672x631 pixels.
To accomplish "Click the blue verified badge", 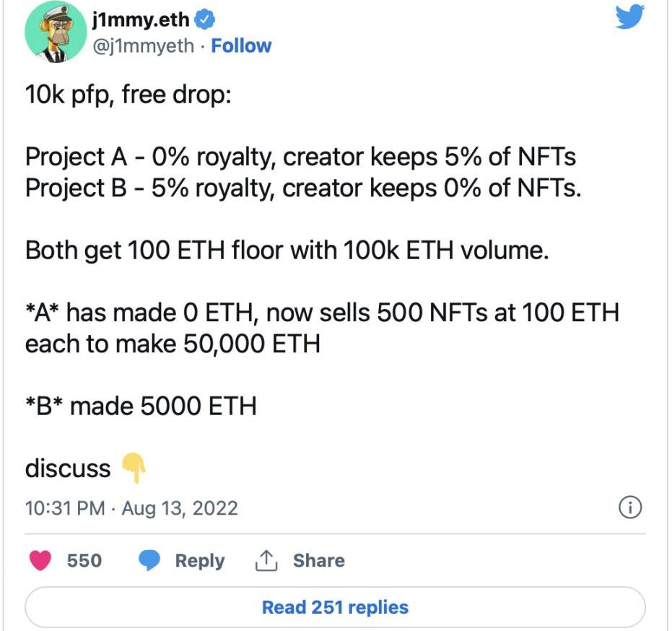I will (204, 19).
